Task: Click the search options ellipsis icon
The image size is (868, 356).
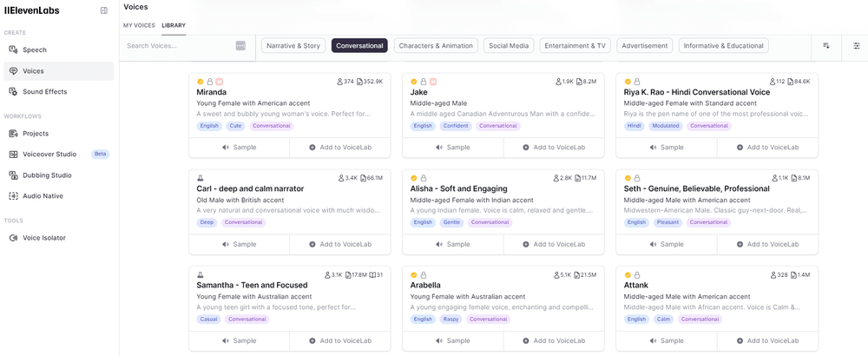Action: [240, 46]
